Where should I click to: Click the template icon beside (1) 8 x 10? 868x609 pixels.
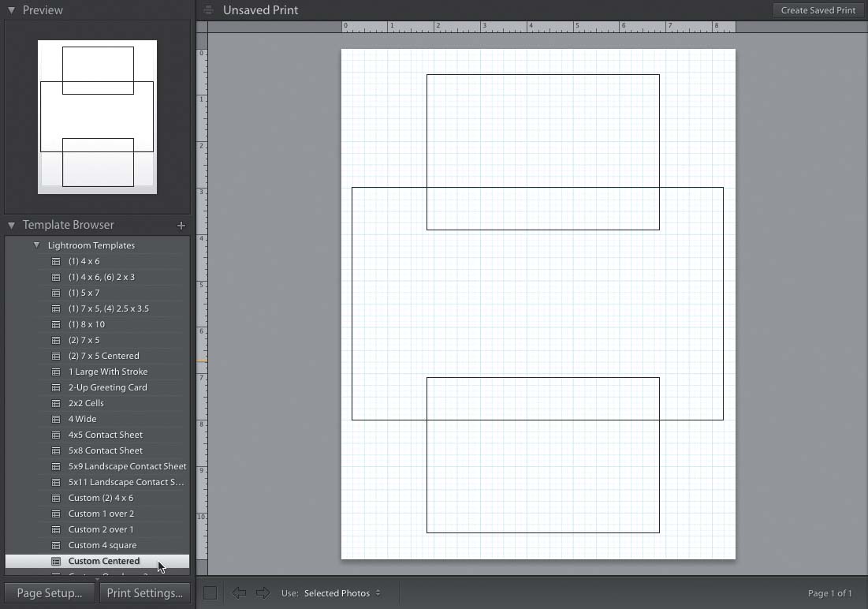56,324
